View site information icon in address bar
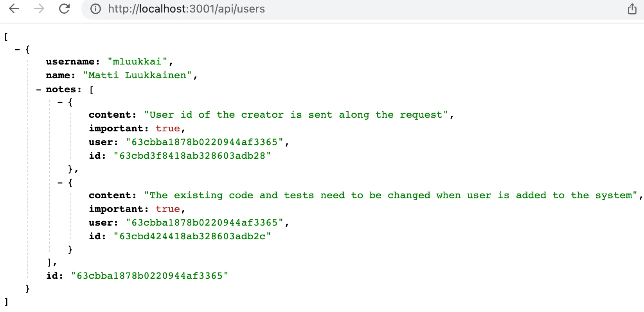This screenshot has height=312, width=644. coord(95,9)
